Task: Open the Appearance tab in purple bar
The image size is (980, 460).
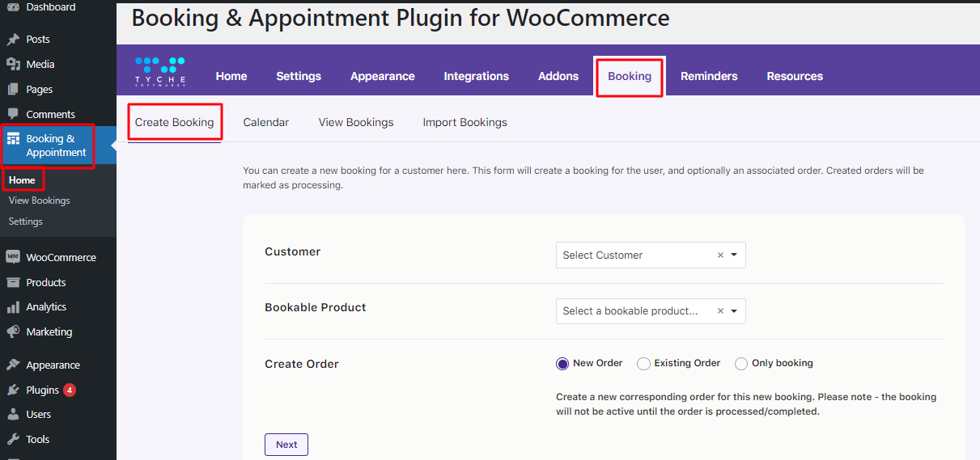Action: click(x=383, y=76)
